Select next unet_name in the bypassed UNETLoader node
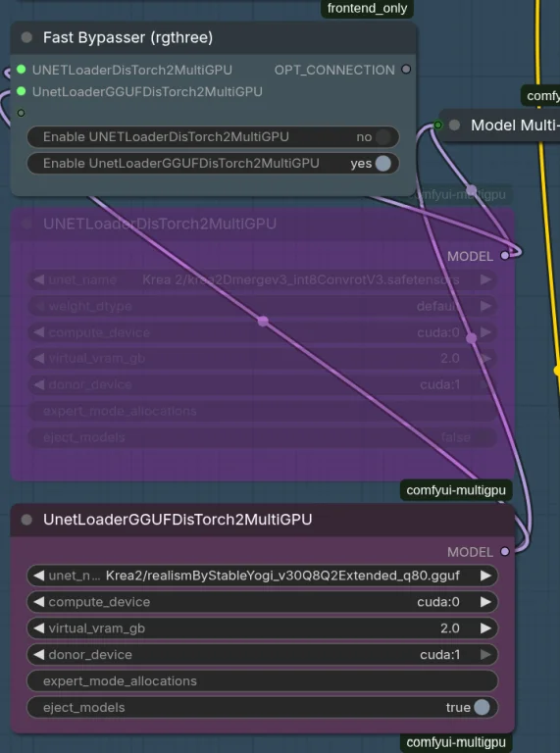The height and width of the screenshot is (753, 560). (x=485, y=279)
